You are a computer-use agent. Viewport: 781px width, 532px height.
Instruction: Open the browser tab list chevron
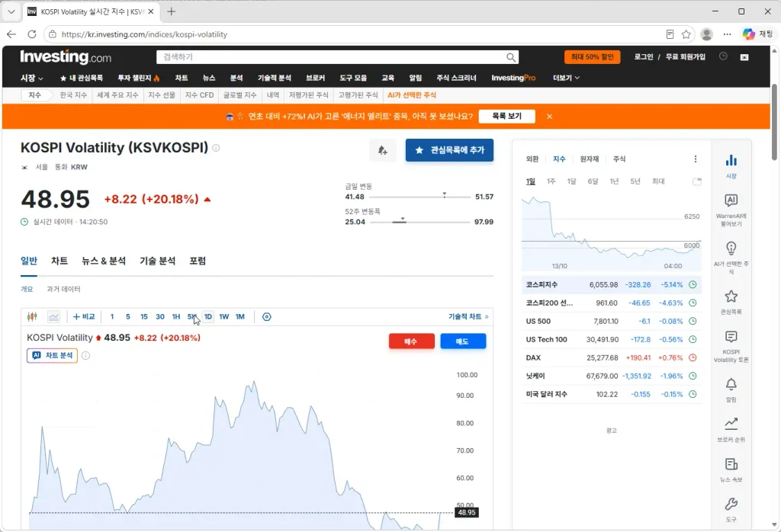(x=11, y=11)
